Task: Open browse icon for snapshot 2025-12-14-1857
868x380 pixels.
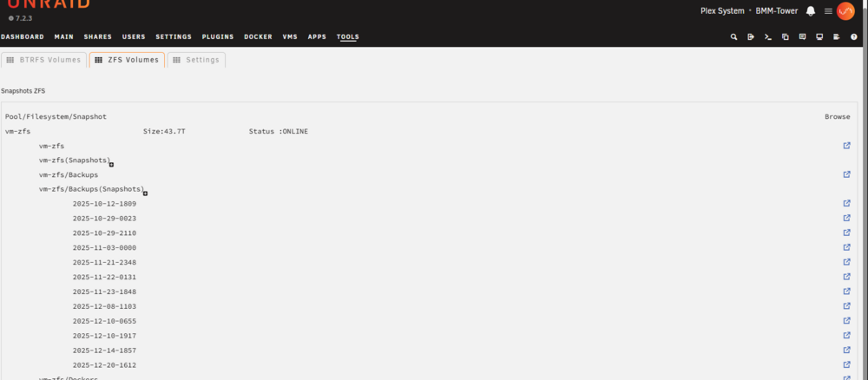Action: (x=846, y=351)
